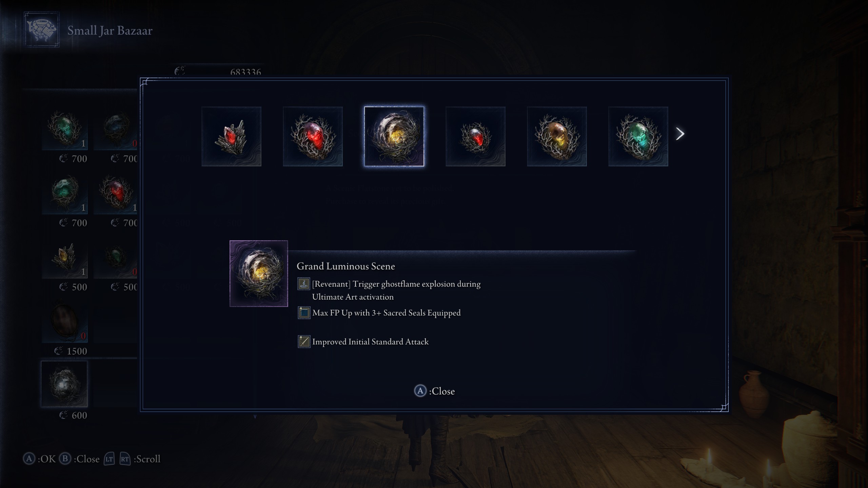Click the Revenant ghostflame effect icon
The height and width of the screenshot is (488, 868).
(x=304, y=284)
